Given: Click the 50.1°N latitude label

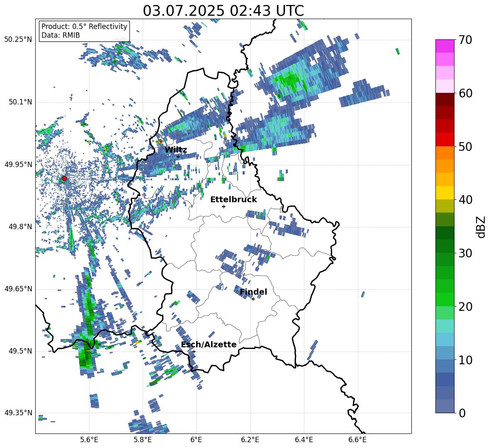Looking at the screenshot, I should pos(20,102).
